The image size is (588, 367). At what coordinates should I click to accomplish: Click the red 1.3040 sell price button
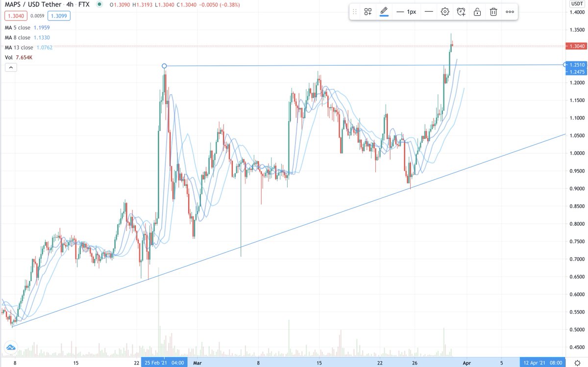[15, 16]
